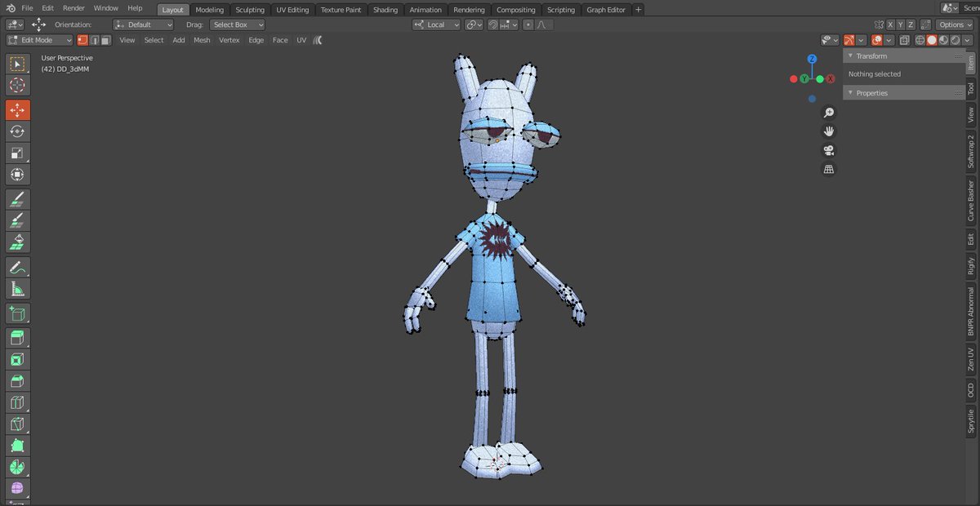
Task: Open the overlays options dropdown arrow
Action: (x=889, y=40)
